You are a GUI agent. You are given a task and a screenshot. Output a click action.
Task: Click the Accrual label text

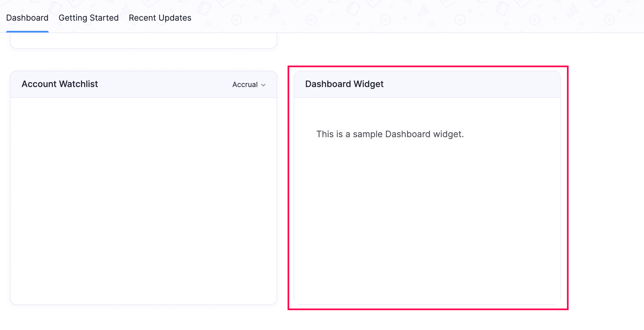click(244, 85)
